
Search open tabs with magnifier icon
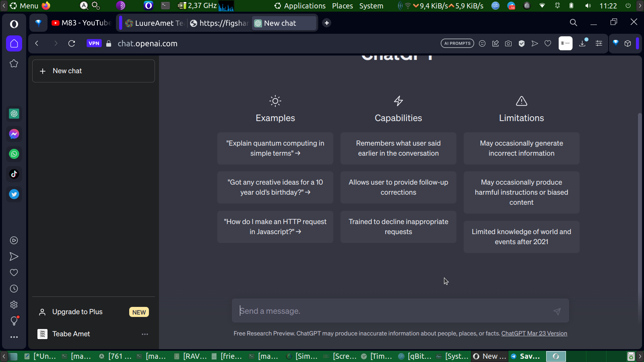[x=574, y=23]
